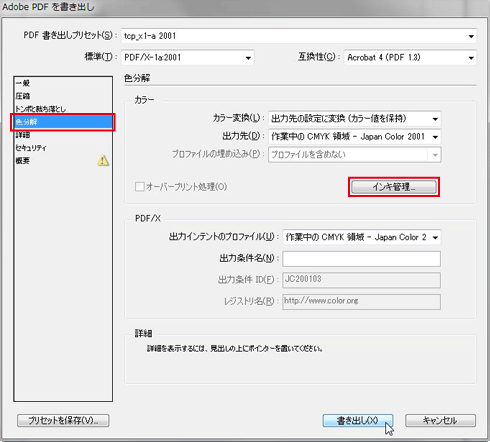Open the トンボと裁ち落とし panel
The image size is (490, 442).
(40, 109)
